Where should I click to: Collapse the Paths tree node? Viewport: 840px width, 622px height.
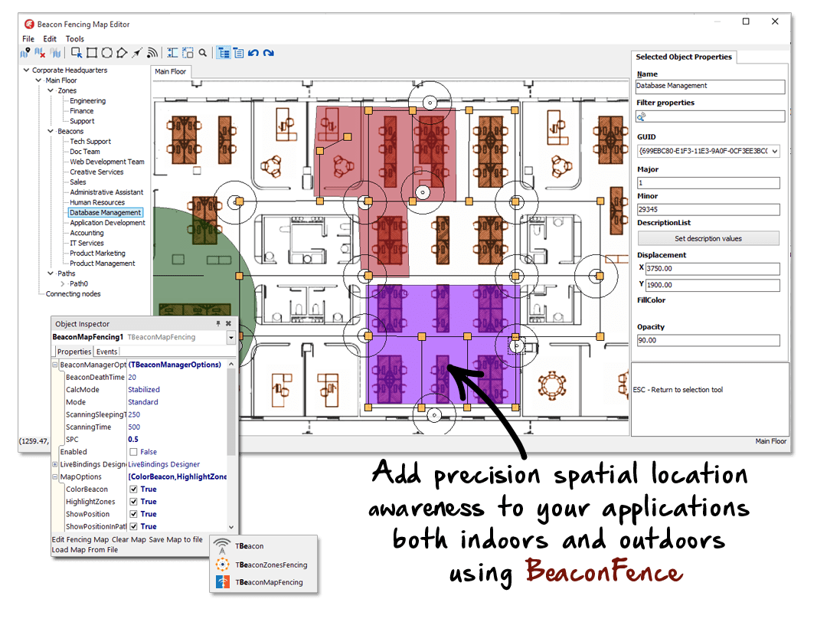coord(51,273)
